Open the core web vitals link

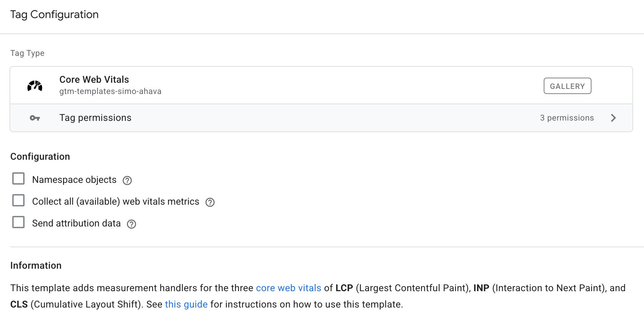(289, 288)
